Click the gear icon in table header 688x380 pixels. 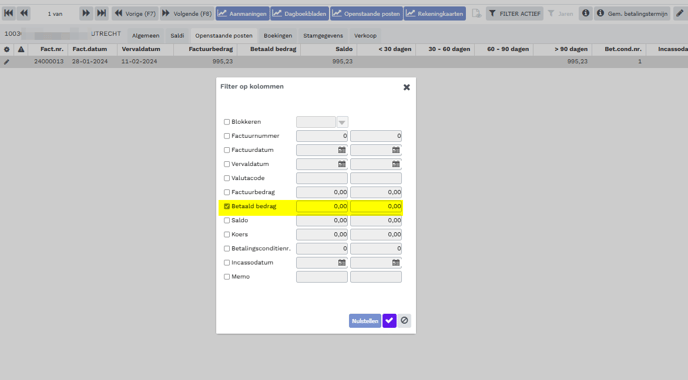[x=7, y=49]
